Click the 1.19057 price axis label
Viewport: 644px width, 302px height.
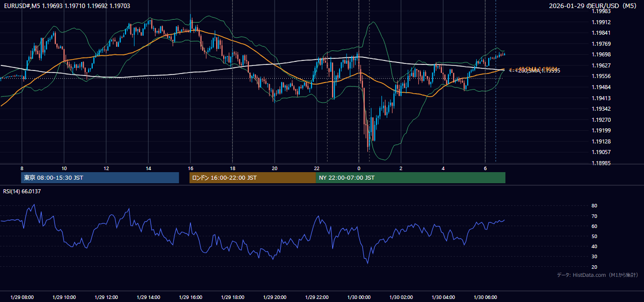click(x=601, y=152)
